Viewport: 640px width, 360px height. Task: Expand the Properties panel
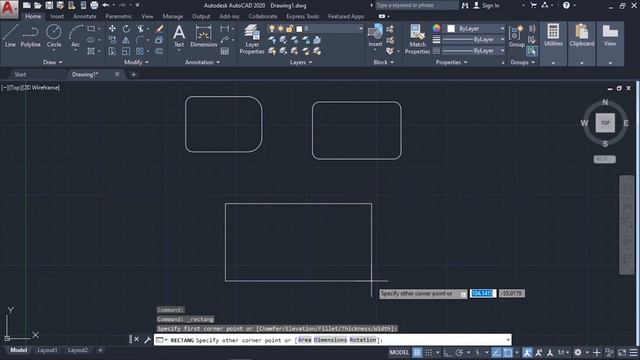[451, 62]
